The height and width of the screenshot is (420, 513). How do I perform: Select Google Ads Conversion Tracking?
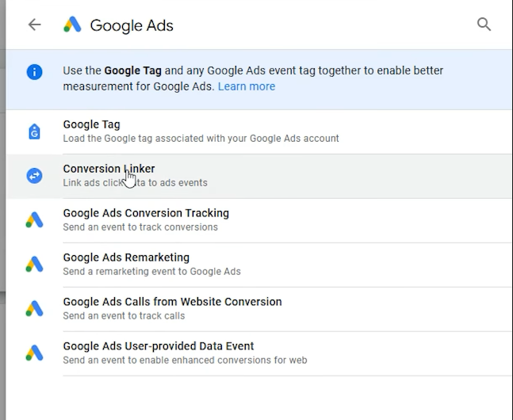pyautogui.click(x=259, y=220)
